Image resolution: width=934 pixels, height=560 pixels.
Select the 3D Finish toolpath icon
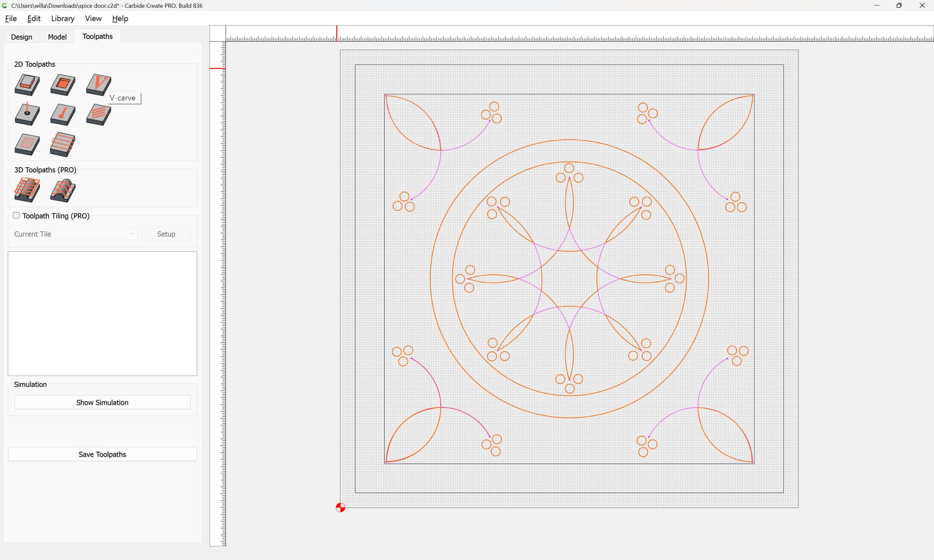pos(63,190)
